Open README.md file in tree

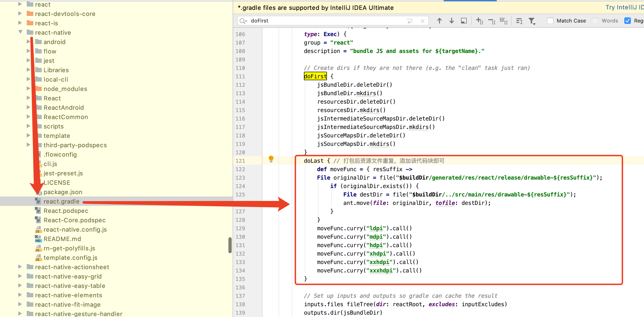(x=62, y=239)
